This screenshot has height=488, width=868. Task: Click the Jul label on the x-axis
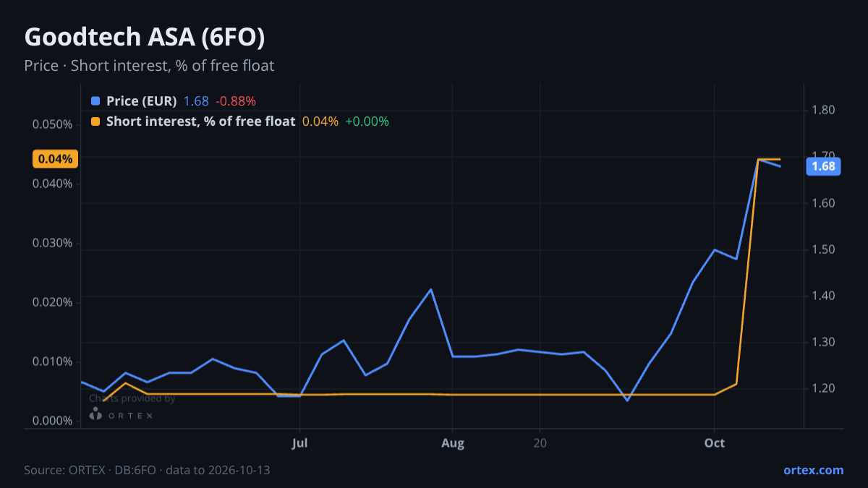(x=299, y=442)
